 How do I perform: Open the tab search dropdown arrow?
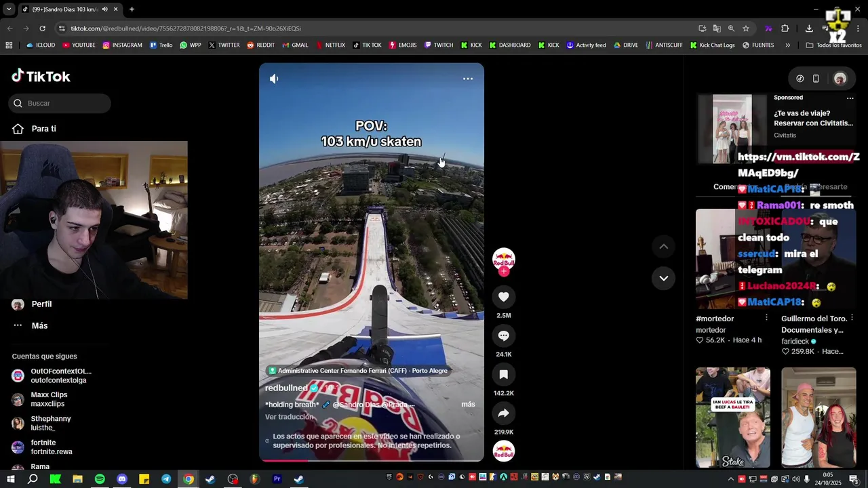(x=8, y=9)
